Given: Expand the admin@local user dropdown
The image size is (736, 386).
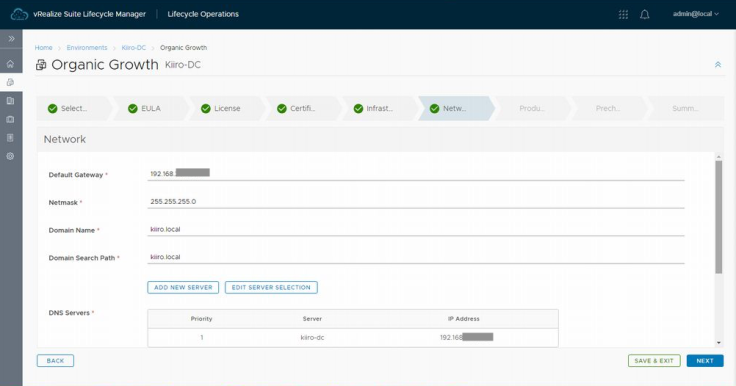Looking at the screenshot, I should 696,14.
